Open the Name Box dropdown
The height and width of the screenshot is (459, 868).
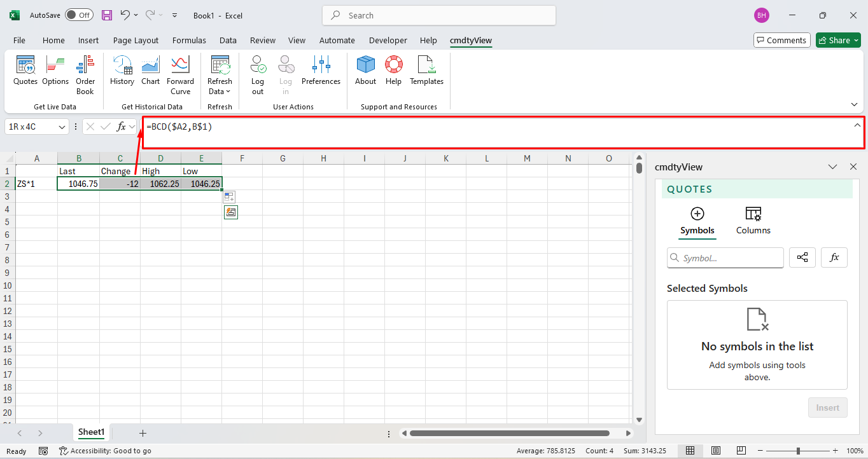point(62,127)
